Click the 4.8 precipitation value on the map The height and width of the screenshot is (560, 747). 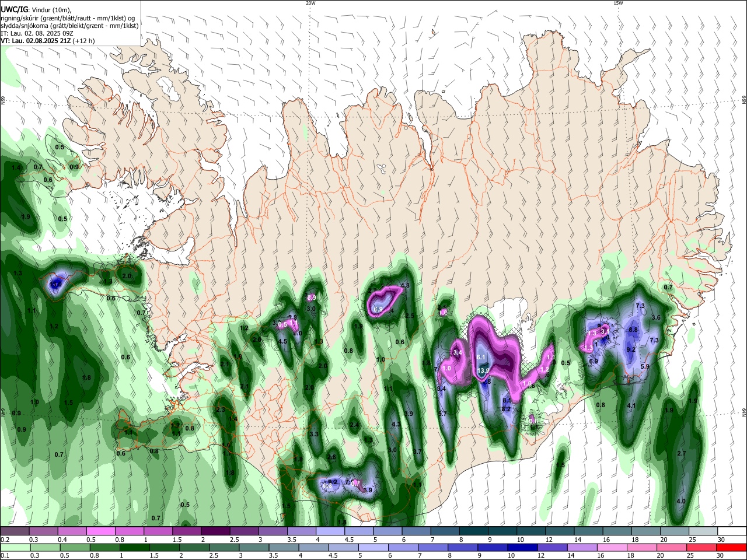point(406,285)
